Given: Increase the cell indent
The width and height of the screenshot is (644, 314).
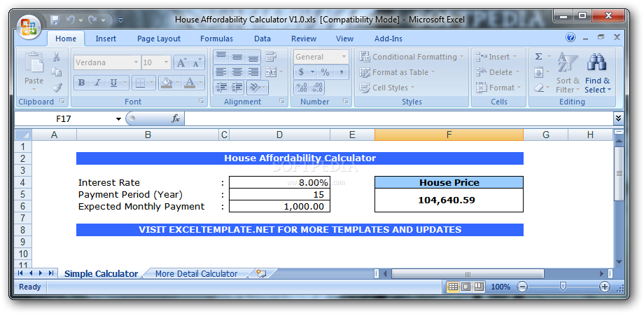Looking at the screenshot, I should click(x=237, y=88).
